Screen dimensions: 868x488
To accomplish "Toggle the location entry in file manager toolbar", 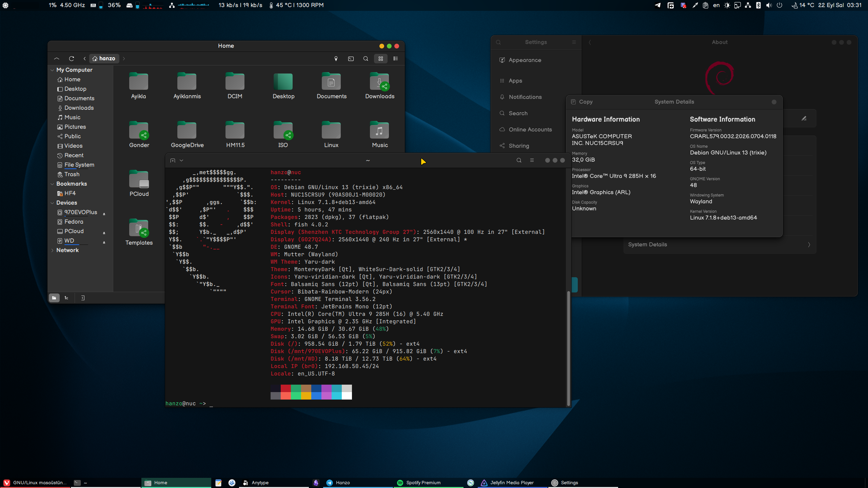I will tap(336, 59).
